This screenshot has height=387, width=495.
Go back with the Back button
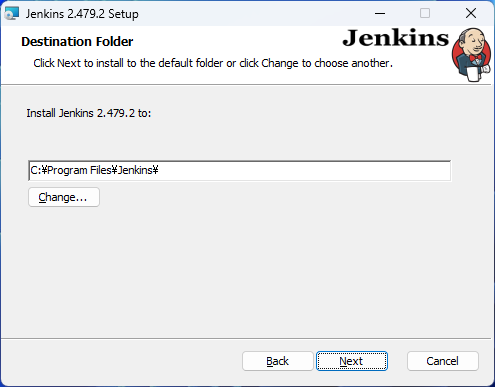pos(277,361)
